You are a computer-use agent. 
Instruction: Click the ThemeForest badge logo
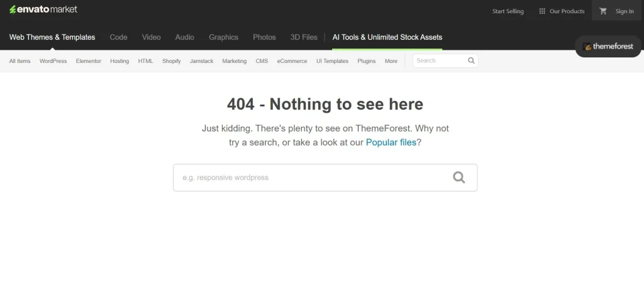[608, 47]
